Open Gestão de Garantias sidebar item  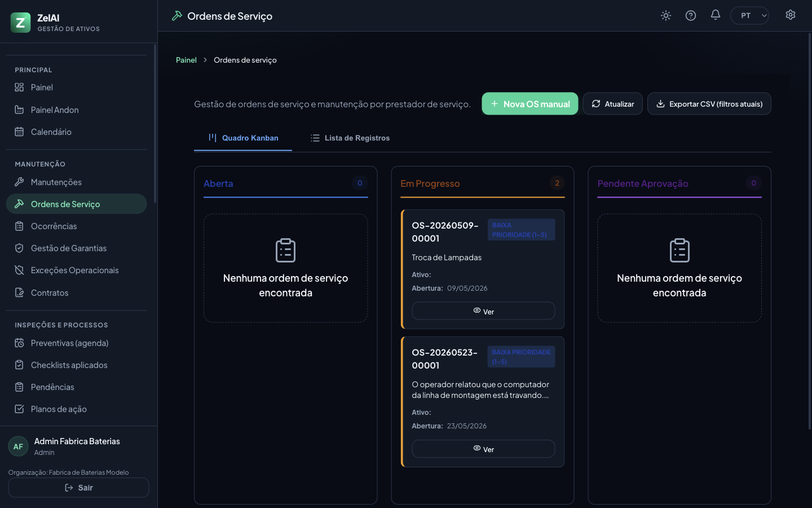coord(76,248)
